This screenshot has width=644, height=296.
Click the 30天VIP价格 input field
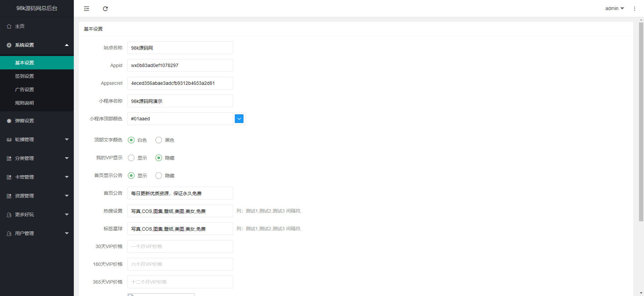coord(180,246)
